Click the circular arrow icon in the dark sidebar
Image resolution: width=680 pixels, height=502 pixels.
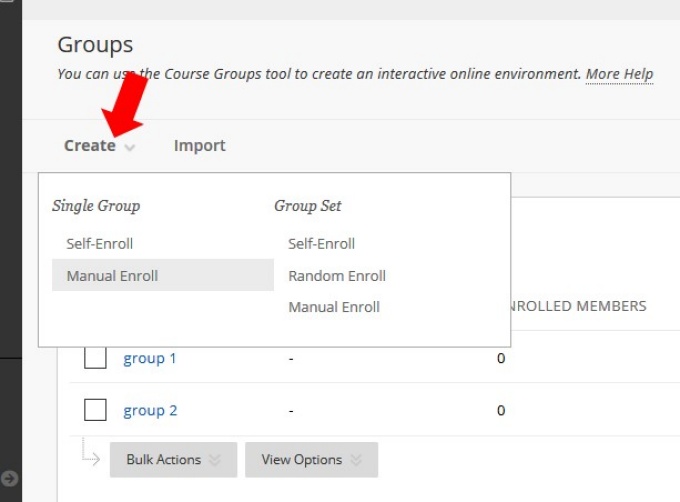click(x=10, y=478)
